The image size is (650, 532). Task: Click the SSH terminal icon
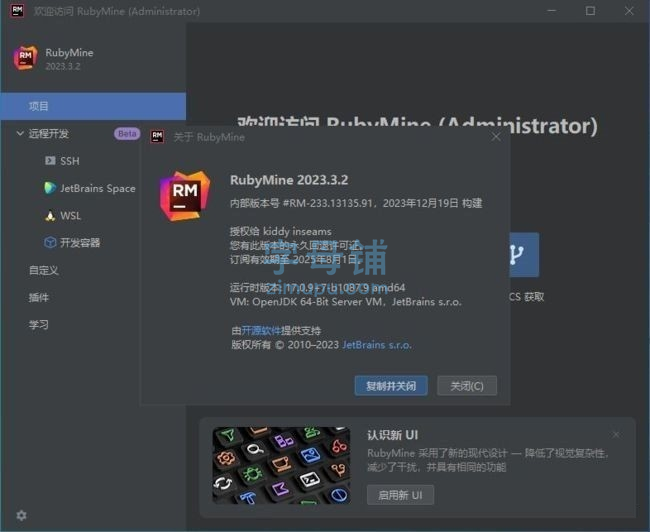(50, 160)
